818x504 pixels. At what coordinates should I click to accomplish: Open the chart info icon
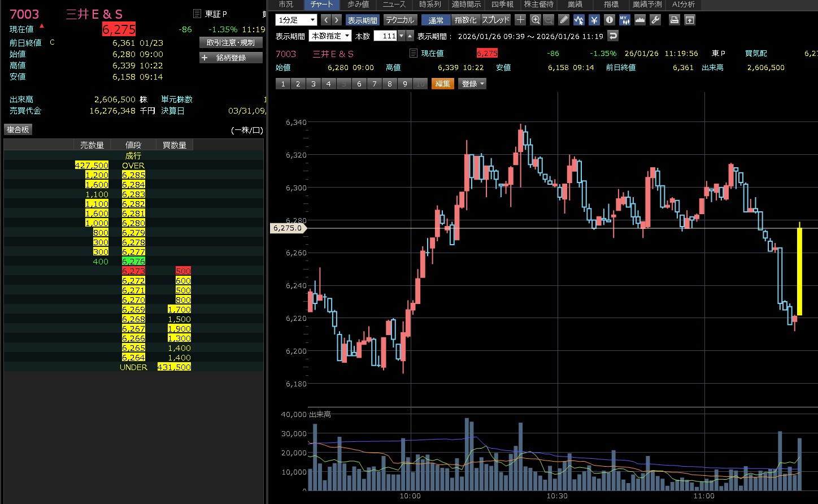click(x=610, y=20)
